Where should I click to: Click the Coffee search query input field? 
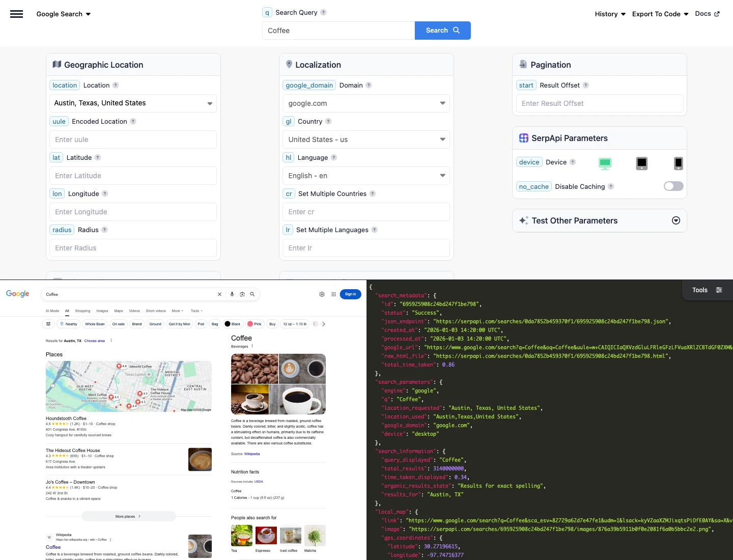coord(339,31)
